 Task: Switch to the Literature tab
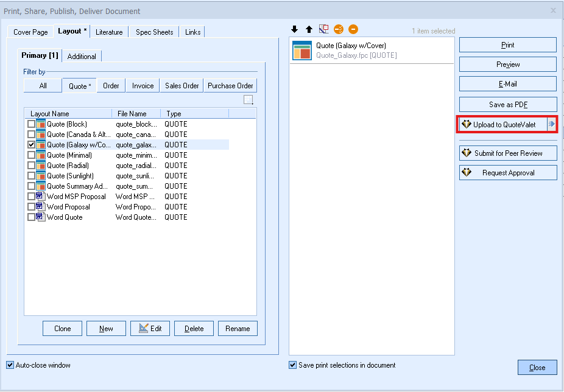pos(109,32)
